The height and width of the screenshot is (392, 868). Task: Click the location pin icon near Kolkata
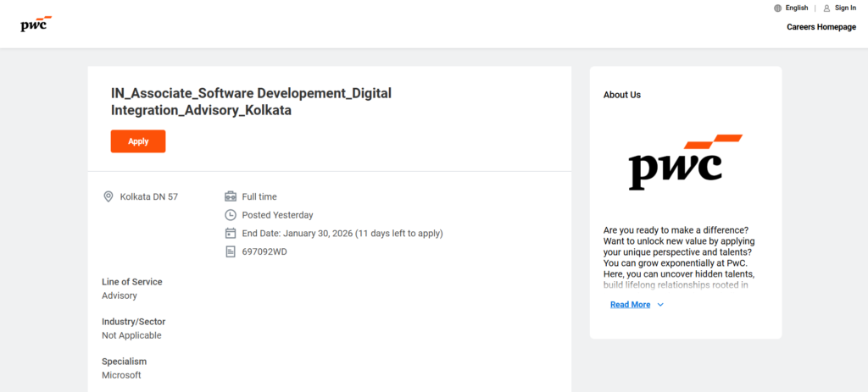(108, 196)
